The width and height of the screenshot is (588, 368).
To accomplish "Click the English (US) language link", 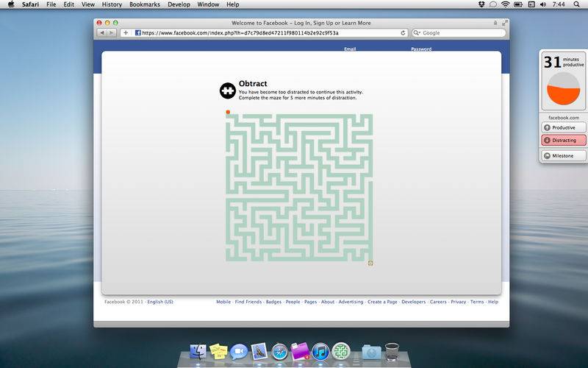I will click(x=160, y=302).
